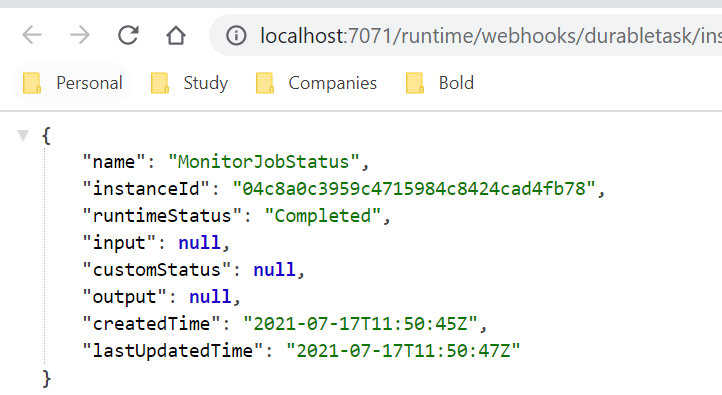The image size is (722, 395).
Task: Click the "output" JSON key
Action: pos(124,297)
